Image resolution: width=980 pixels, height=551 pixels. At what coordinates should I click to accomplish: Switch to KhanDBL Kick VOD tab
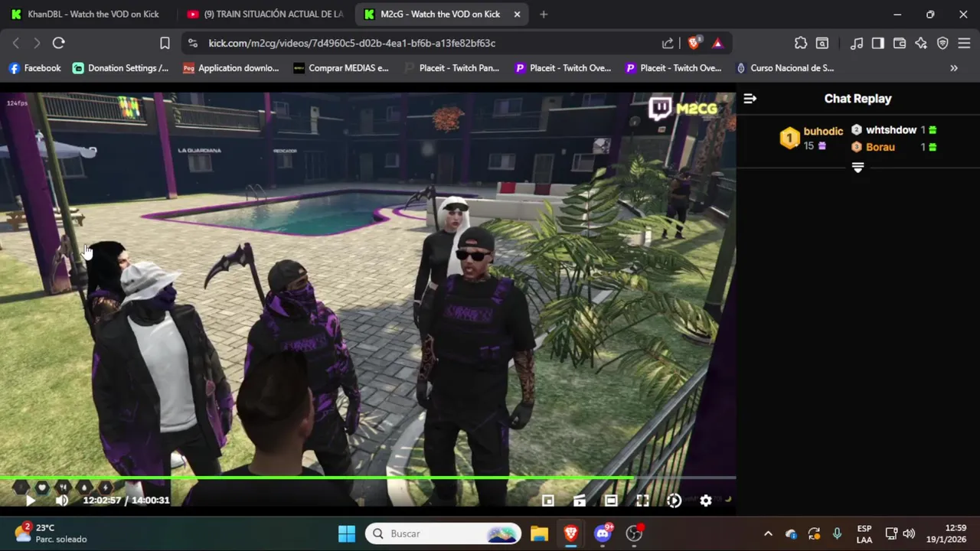(84, 14)
